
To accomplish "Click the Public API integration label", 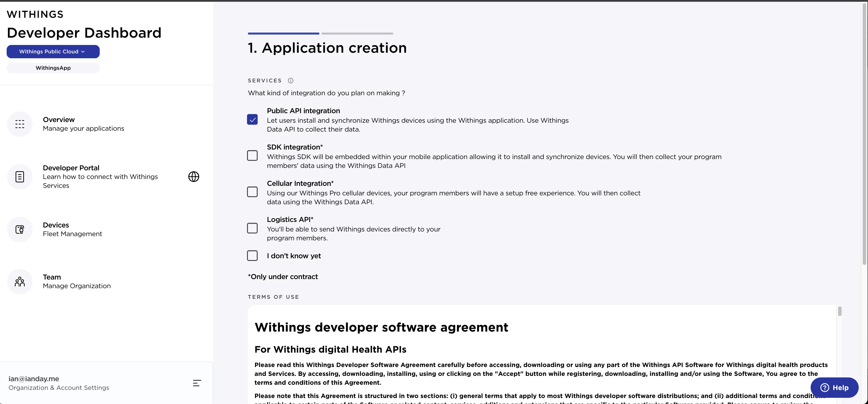I will (303, 111).
